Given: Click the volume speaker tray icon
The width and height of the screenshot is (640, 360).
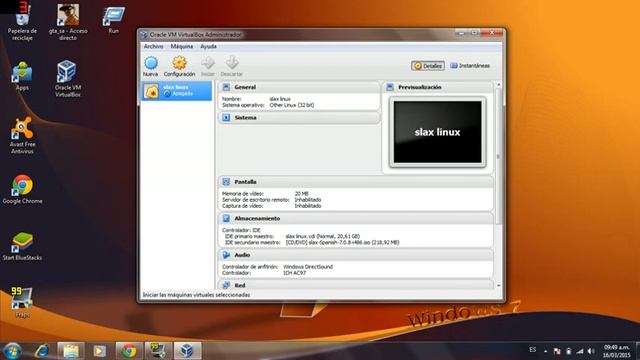Looking at the screenshot, I should [591, 351].
